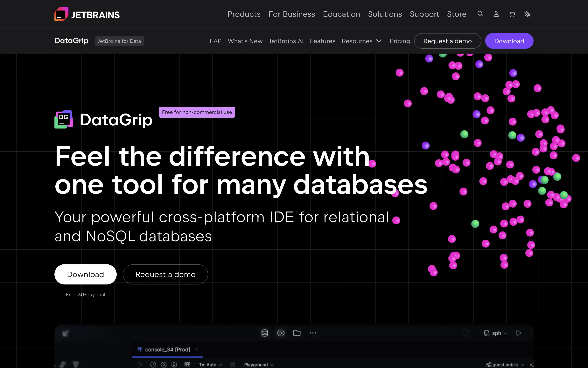Close the console_34 [Prod] tab
Viewport: 588px width, 368px height.
(197, 350)
